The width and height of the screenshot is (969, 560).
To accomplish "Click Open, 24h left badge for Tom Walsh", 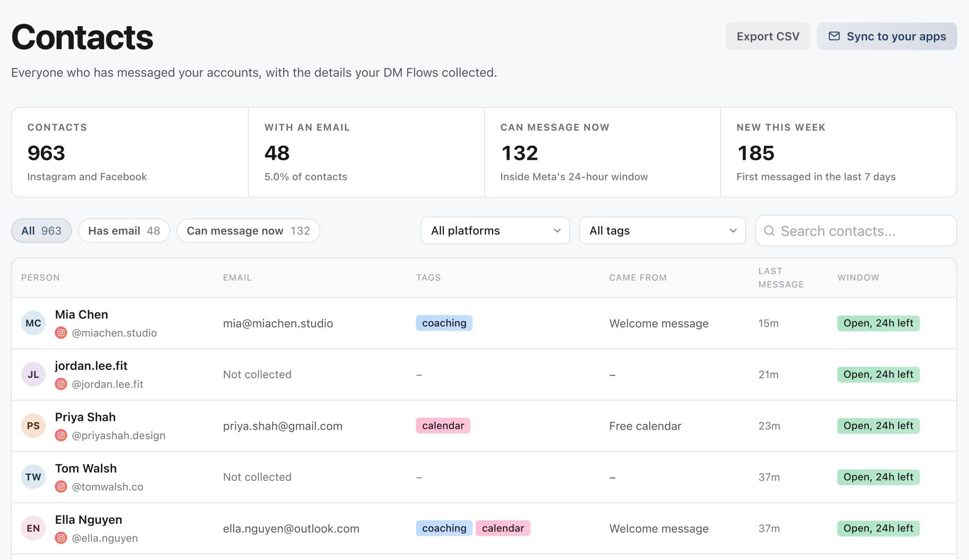I will tap(878, 477).
